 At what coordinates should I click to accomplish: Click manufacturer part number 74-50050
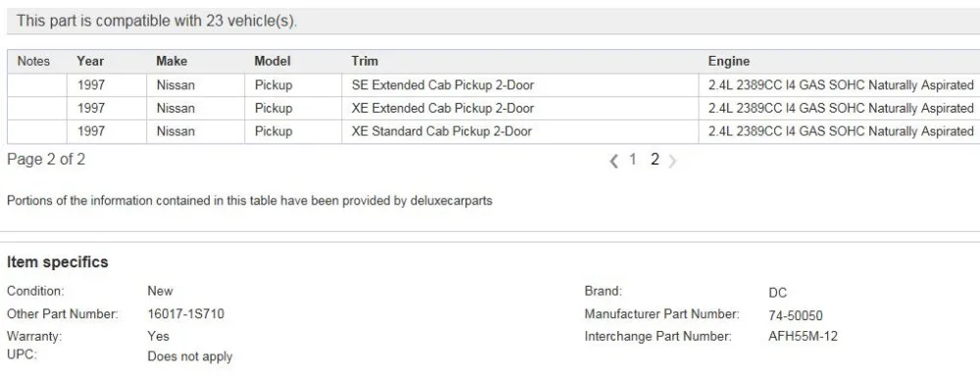(x=796, y=315)
